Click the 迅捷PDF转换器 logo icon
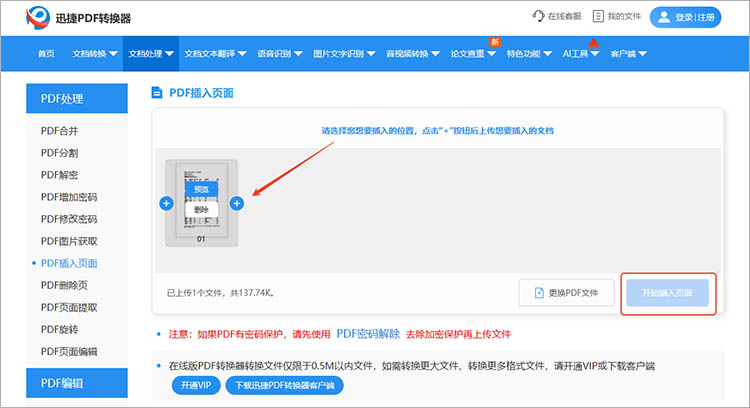 tap(38, 18)
